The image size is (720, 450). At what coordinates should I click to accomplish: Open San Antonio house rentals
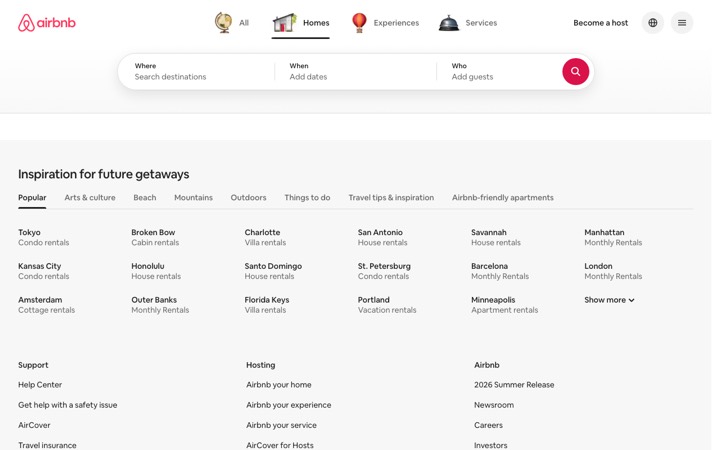pos(382,237)
